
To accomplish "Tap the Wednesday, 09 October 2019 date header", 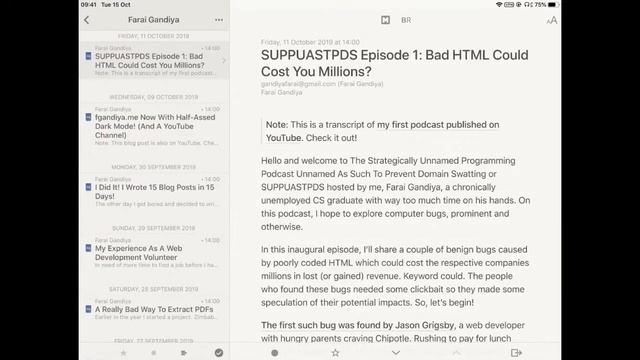I will (153, 97).
